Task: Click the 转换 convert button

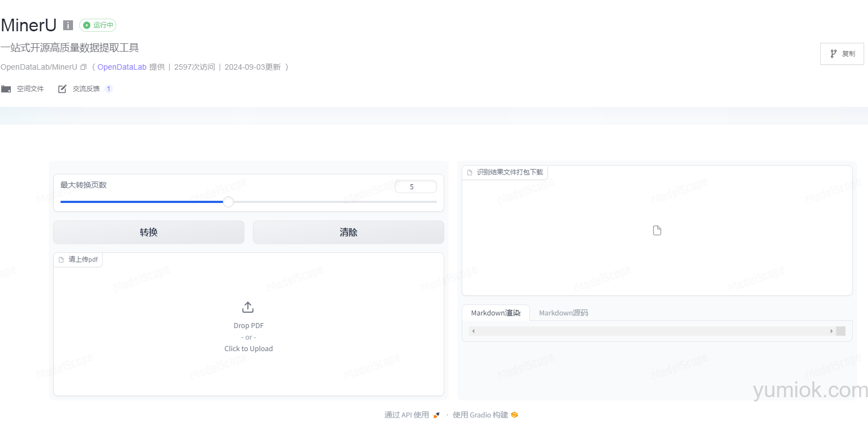Action: point(149,232)
